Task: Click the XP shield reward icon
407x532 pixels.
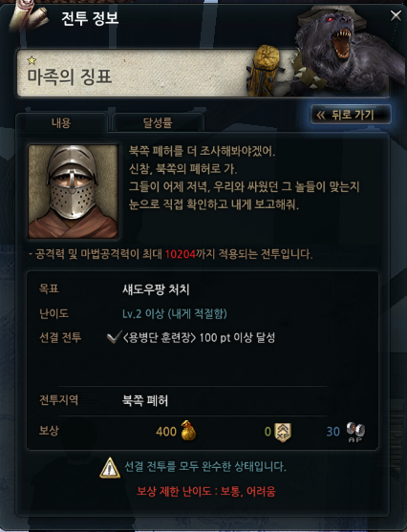Action: point(283,432)
